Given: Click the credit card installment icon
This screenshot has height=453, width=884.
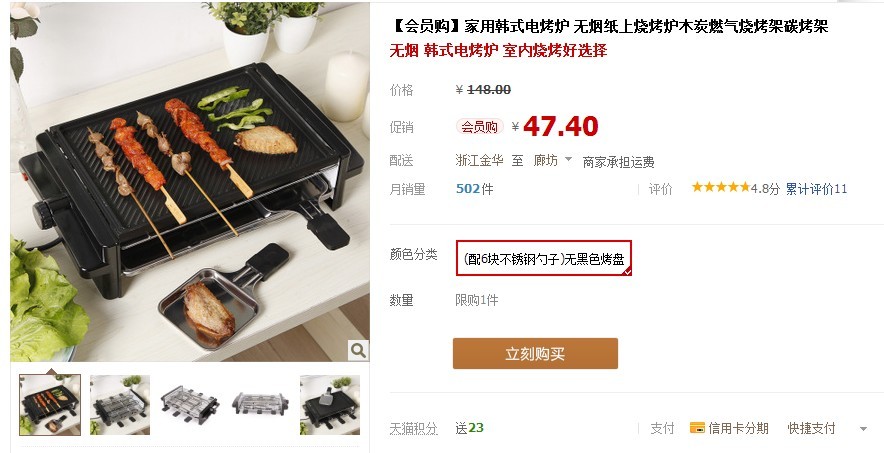Looking at the screenshot, I should [x=697, y=428].
